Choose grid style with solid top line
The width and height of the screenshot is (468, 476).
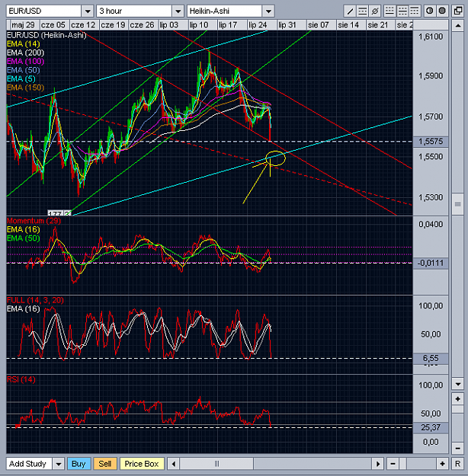click(x=415, y=11)
